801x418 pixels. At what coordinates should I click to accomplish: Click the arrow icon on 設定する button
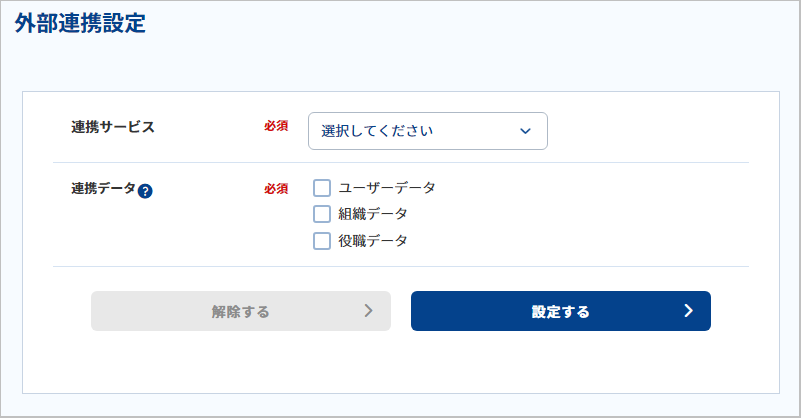click(x=689, y=311)
